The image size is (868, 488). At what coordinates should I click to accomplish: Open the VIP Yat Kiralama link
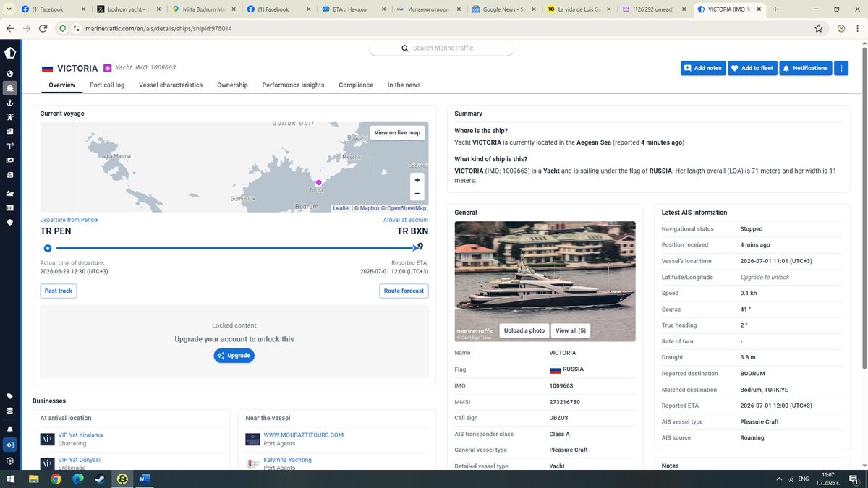pyautogui.click(x=80, y=435)
